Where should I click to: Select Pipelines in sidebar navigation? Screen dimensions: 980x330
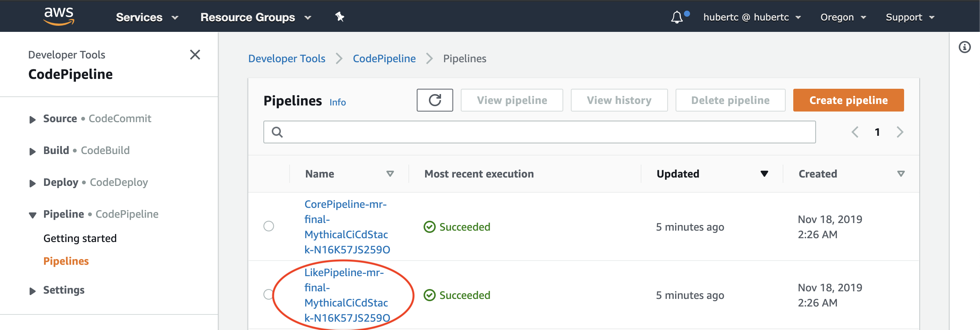click(x=66, y=261)
